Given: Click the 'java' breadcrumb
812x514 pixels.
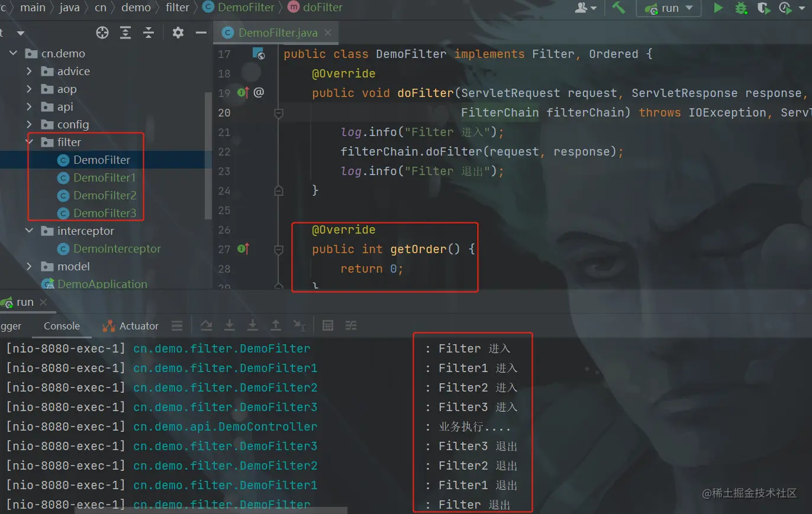Looking at the screenshot, I should 69,8.
